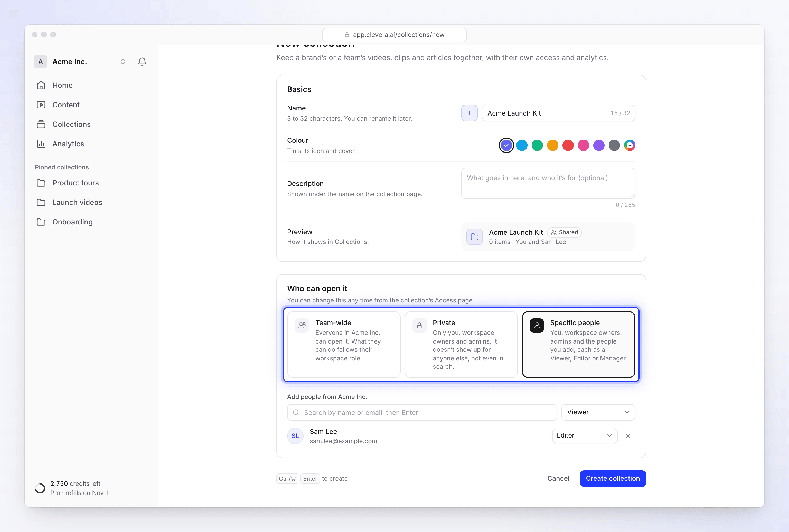Open the notifications bell

(142, 61)
